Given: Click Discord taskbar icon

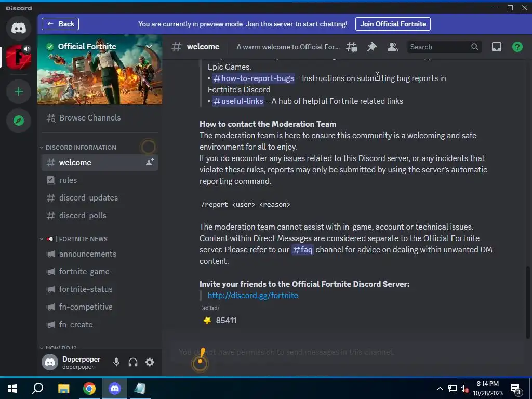Looking at the screenshot, I should pyautogui.click(x=115, y=389).
